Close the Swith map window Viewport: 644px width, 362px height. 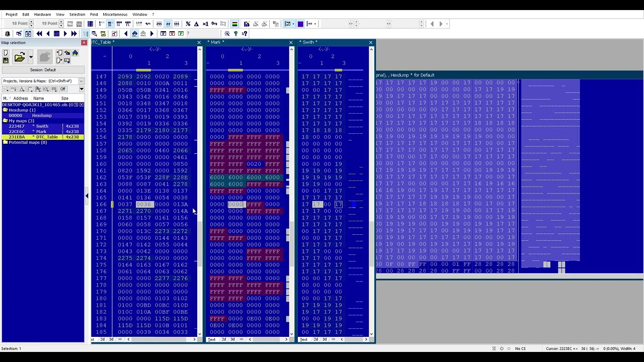coord(371,43)
